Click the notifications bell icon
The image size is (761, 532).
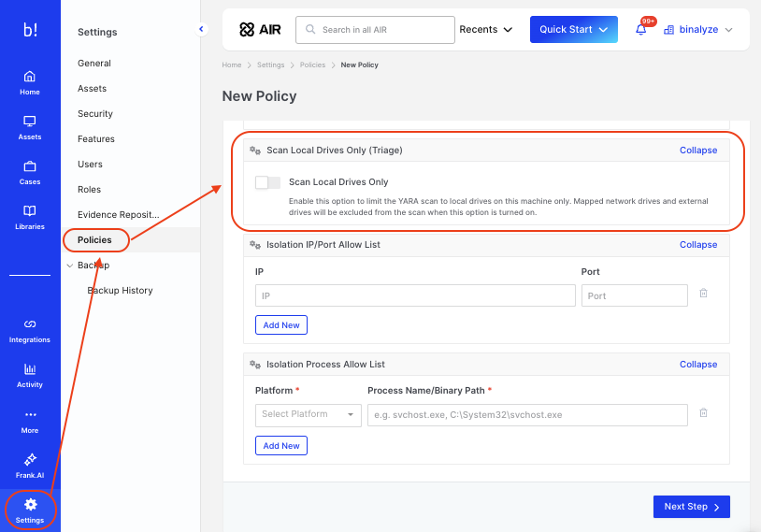point(641,30)
